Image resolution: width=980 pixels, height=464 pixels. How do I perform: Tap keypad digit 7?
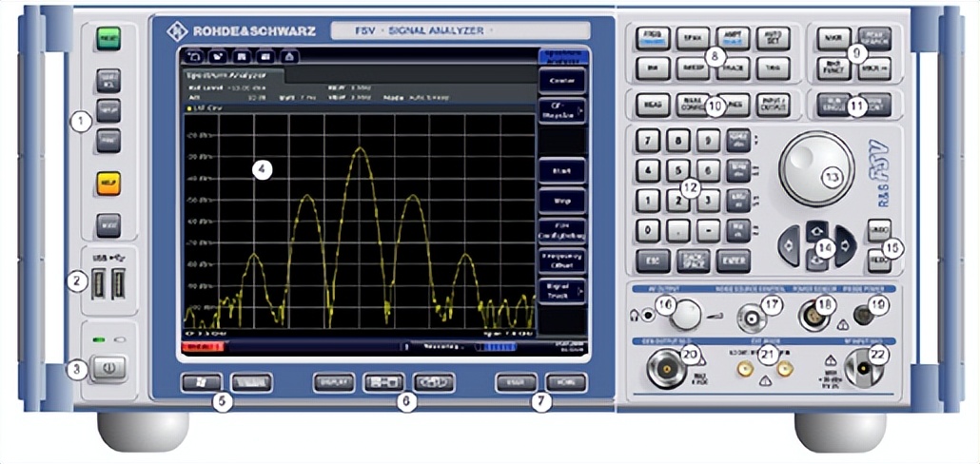(x=648, y=141)
